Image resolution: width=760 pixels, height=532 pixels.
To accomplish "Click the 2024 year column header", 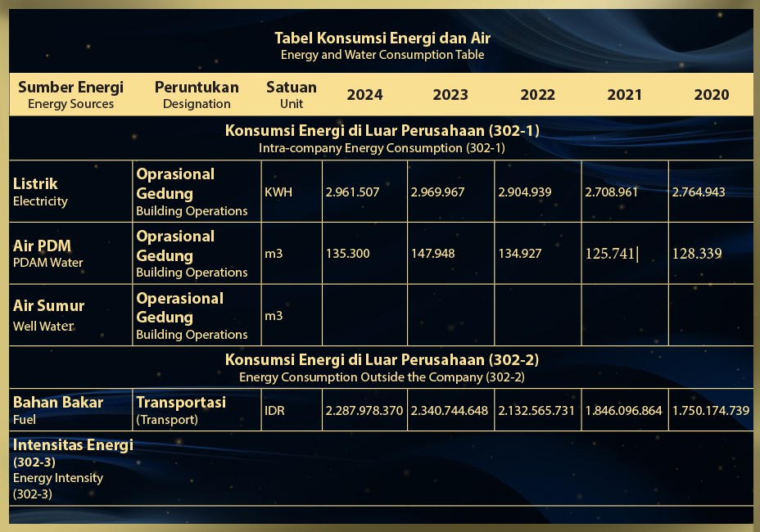I will (364, 95).
